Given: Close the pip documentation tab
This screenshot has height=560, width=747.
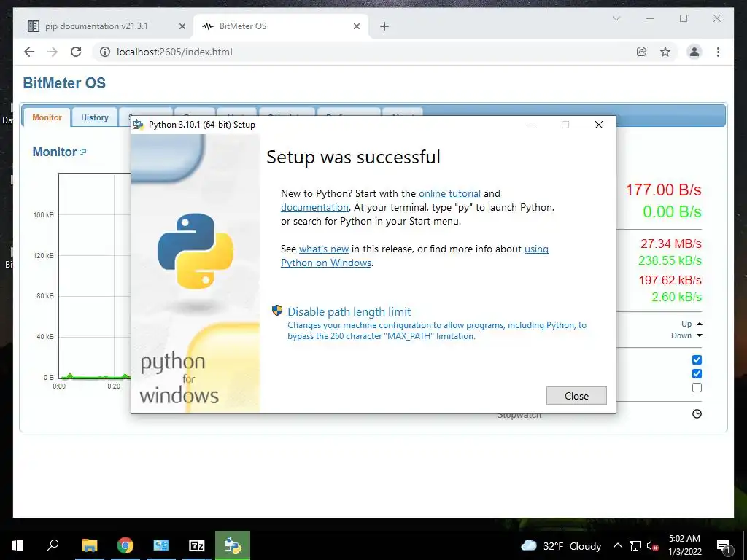Looking at the screenshot, I should pos(182,26).
